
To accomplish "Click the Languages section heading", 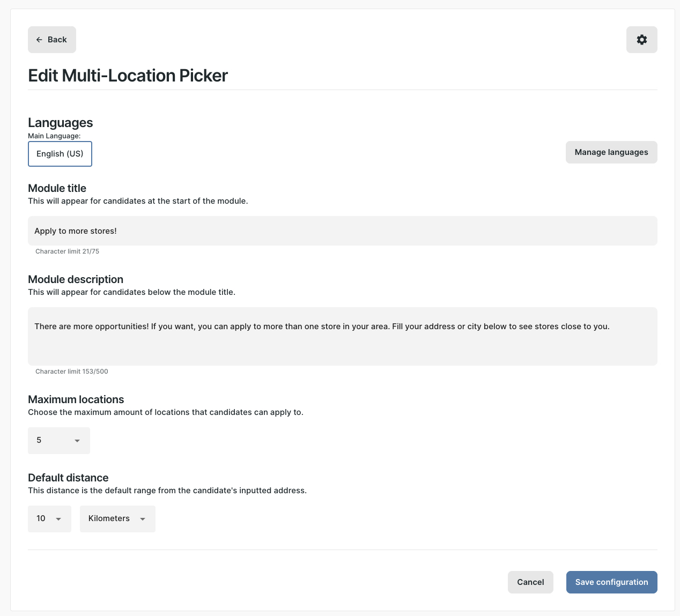I will click(x=60, y=123).
